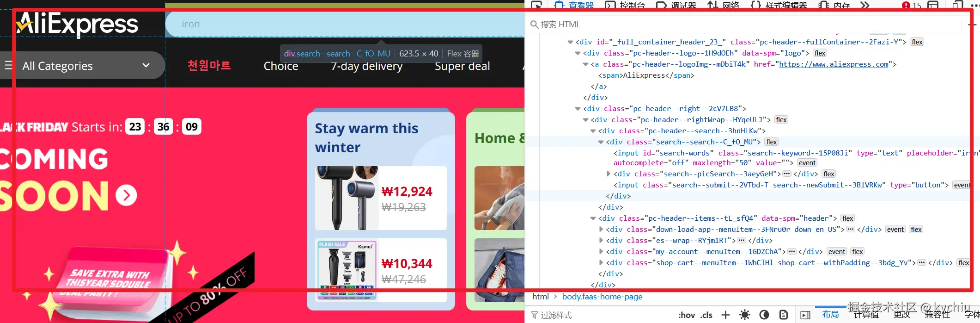Toggle the .cls class editor panel
The height and width of the screenshot is (323, 980).
[706, 315]
